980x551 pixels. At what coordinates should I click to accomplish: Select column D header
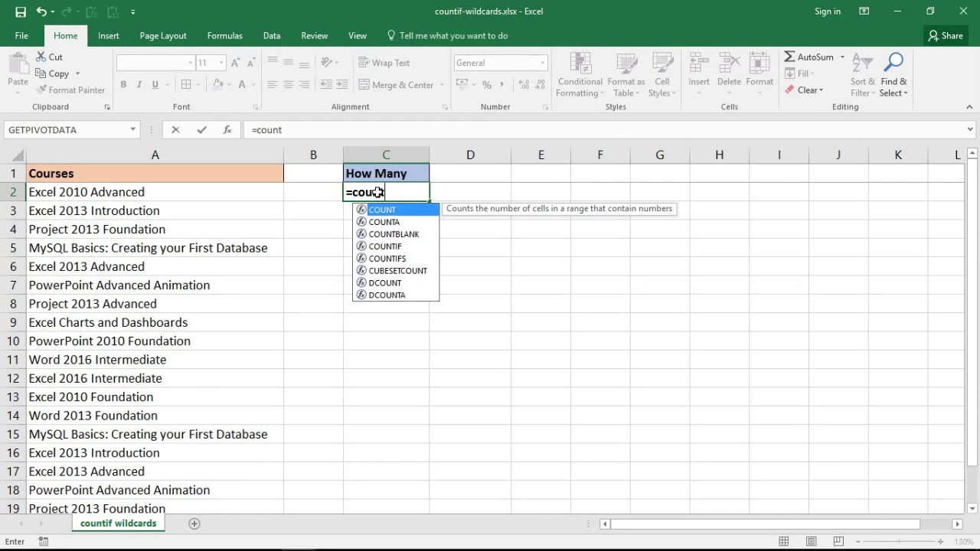tap(470, 155)
